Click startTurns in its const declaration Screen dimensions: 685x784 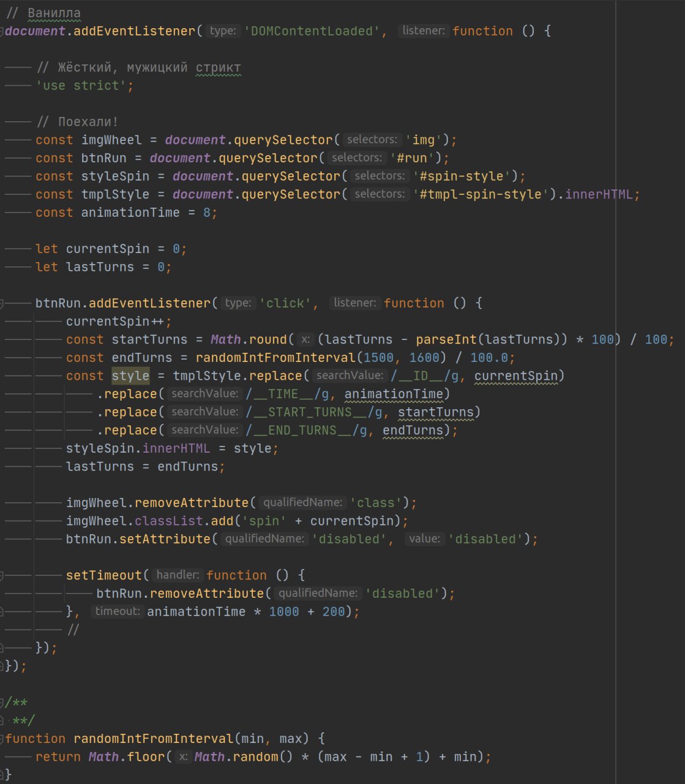149,339
